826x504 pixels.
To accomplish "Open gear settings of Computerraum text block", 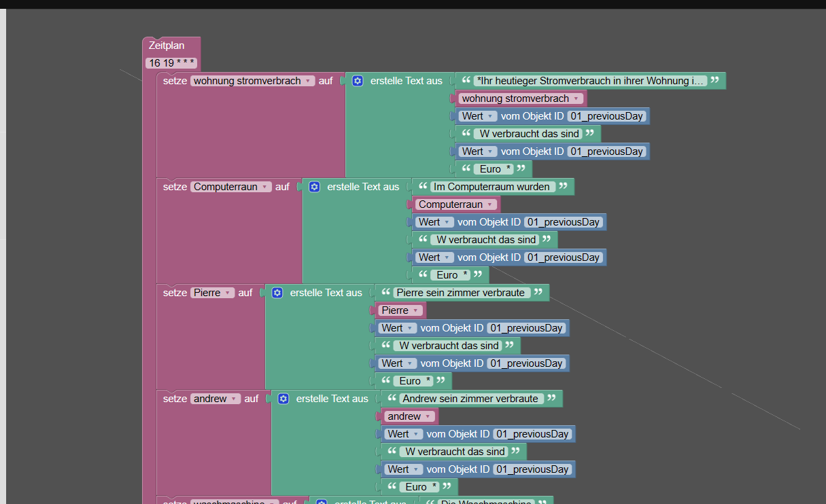I will [314, 187].
